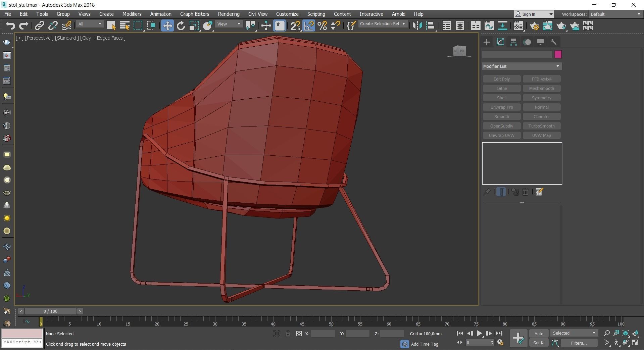Toggle the selection lock padlock
Image resolution: width=644 pixels, height=350 pixels.
288,334
